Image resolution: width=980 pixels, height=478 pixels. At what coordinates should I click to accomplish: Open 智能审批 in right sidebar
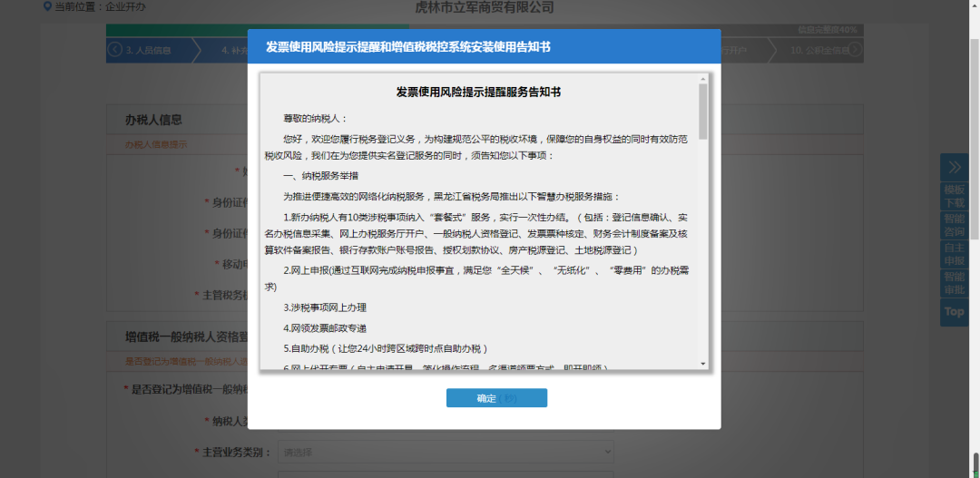955,283
